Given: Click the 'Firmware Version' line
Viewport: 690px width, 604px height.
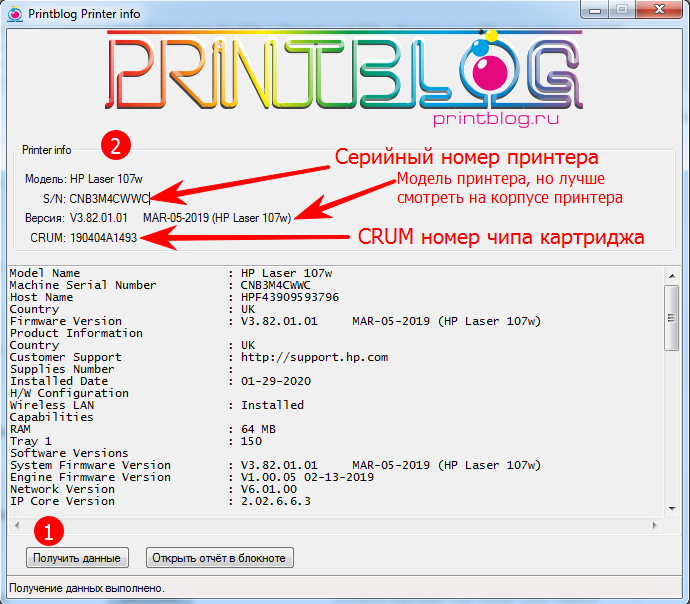Looking at the screenshot, I should point(275,321).
